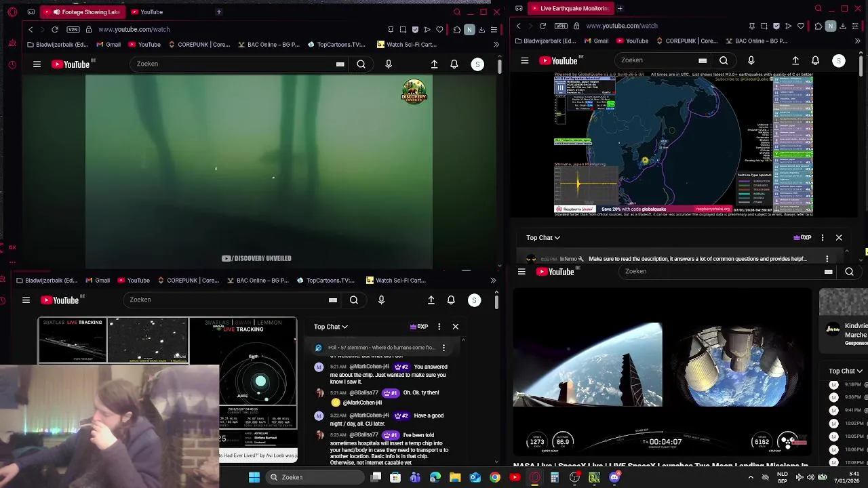The image size is (868, 488).
Task: Open notifications bell in the Earthquake window's YouTube header
Action: (815, 60)
